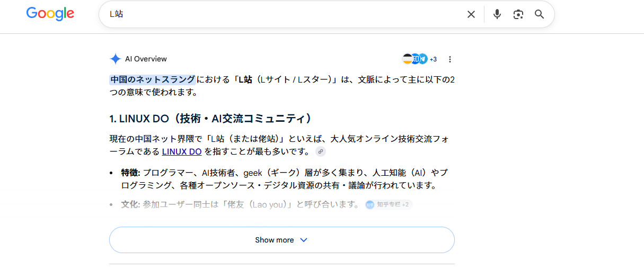Click the highlighted 中国のネットスラング text

153,80
